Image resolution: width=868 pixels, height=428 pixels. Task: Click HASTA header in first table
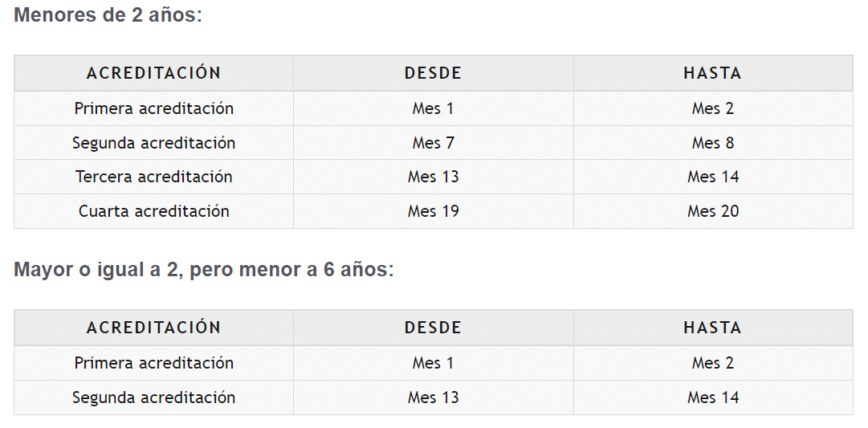tap(712, 73)
